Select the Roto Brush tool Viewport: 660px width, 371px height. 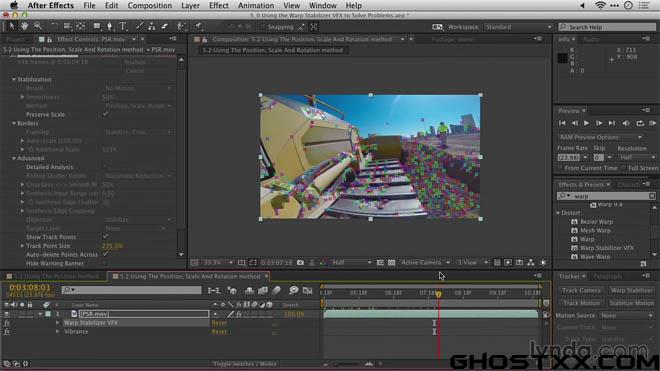pyautogui.click(x=181, y=26)
